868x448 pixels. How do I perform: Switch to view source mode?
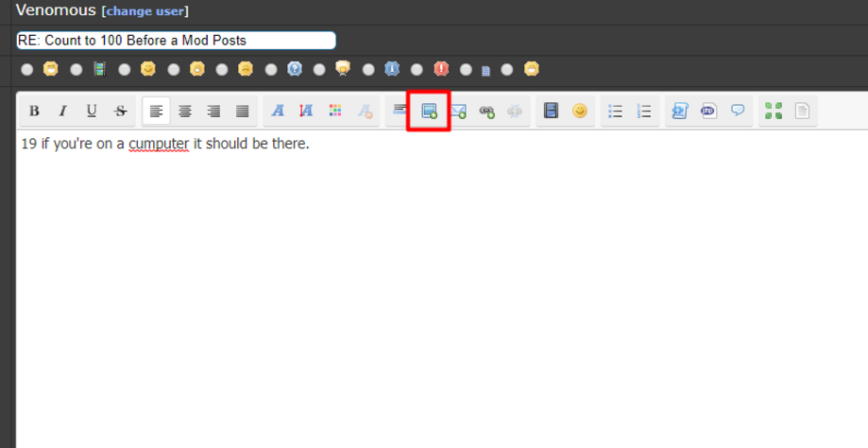coord(802,112)
